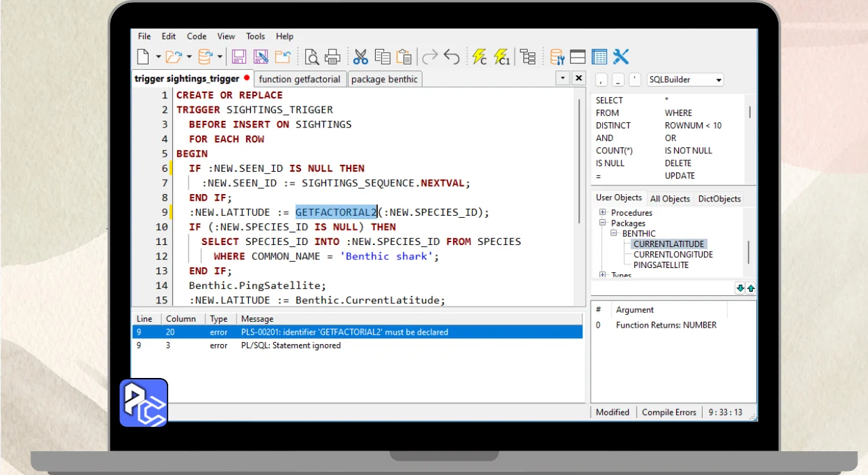Viewport: 868px width, 475px height.
Task: Open the SQLBuilder dropdown
Action: point(718,80)
